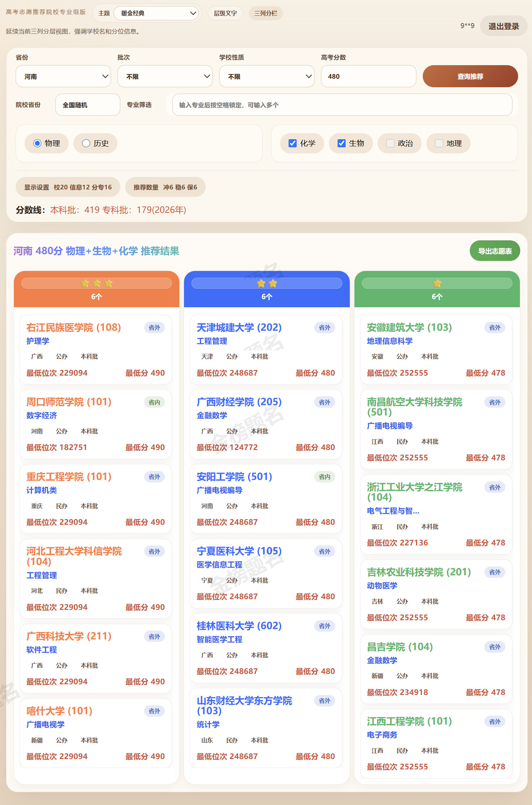
Task: Open the 安阳工学院 (501) card
Action: click(x=266, y=499)
